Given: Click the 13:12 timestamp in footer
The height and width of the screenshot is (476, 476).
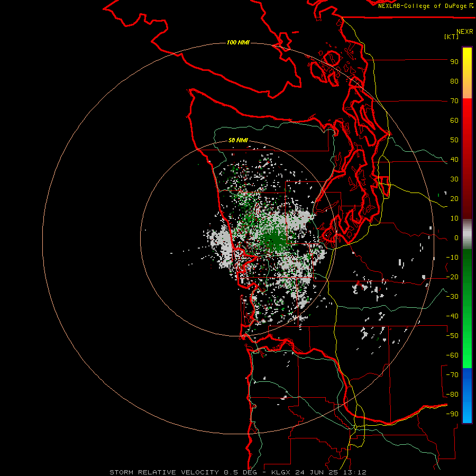Looking at the screenshot, I should [x=355, y=472].
